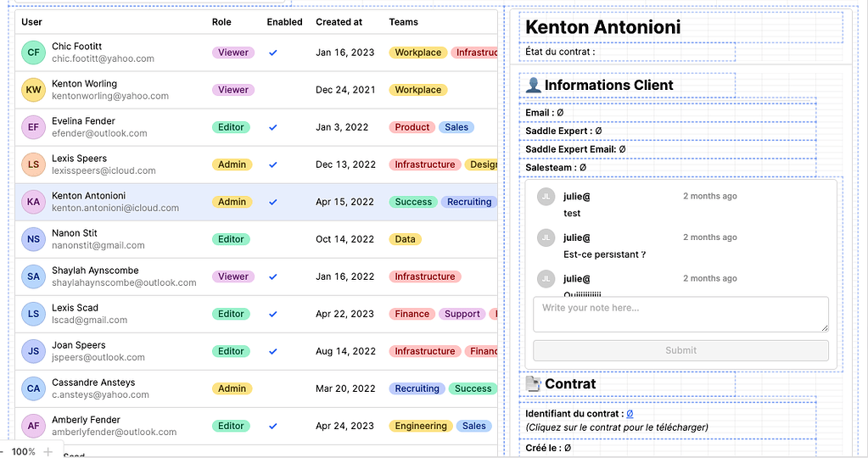This screenshot has height=458, width=868.
Task: Click the Enabled column header
Action: (x=284, y=22)
